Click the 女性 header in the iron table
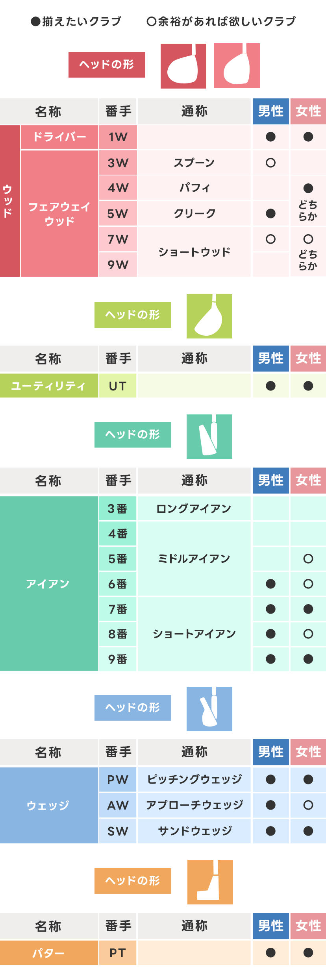Image resolution: width=326 pixels, height=980 pixels. point(308,481)
